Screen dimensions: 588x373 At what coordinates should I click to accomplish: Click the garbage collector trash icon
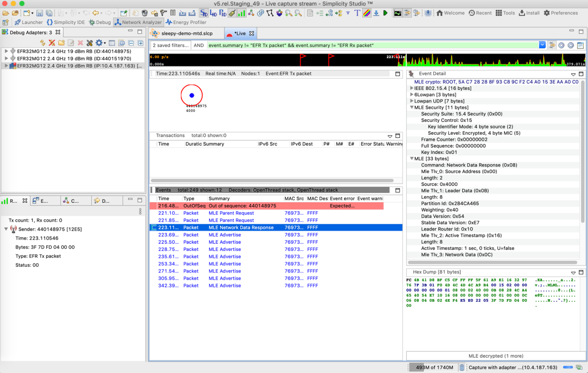click(x=462, y=367)
